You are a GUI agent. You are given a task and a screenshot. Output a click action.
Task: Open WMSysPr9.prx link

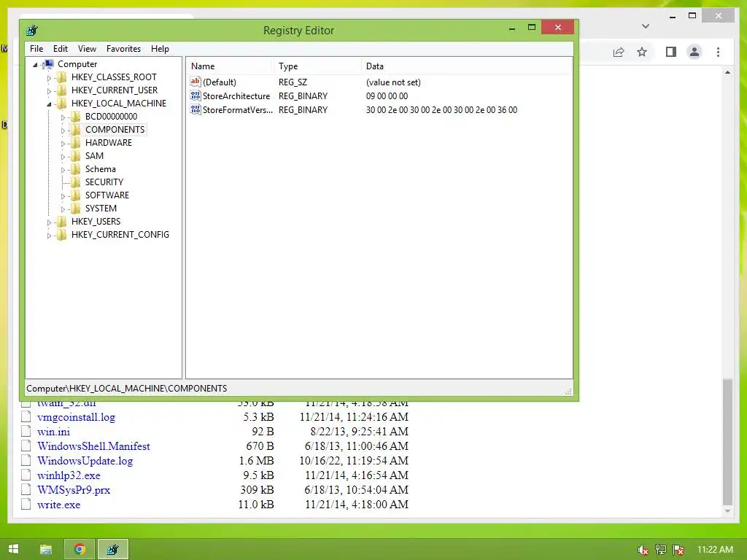[x=74, y=490]
